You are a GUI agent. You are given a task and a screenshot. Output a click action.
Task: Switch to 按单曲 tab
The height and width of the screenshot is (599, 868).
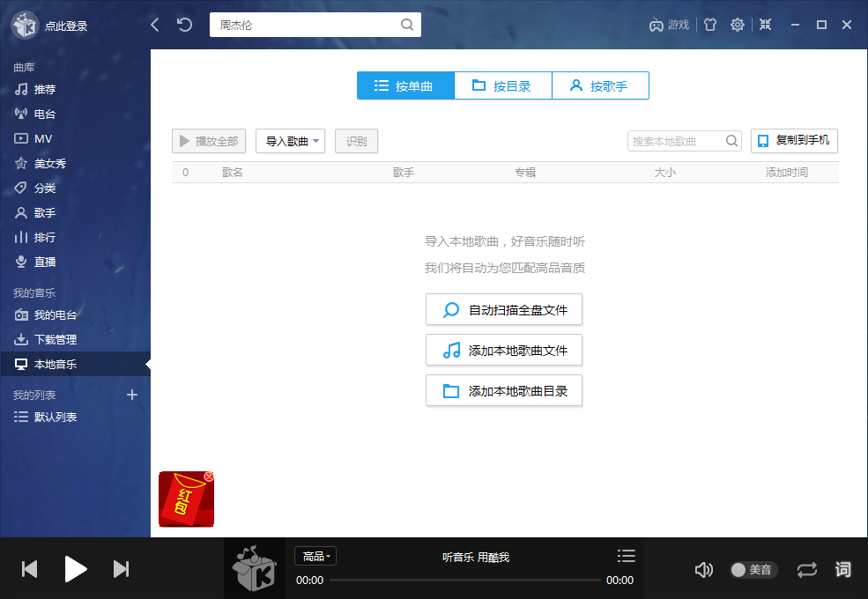(405, 85)
